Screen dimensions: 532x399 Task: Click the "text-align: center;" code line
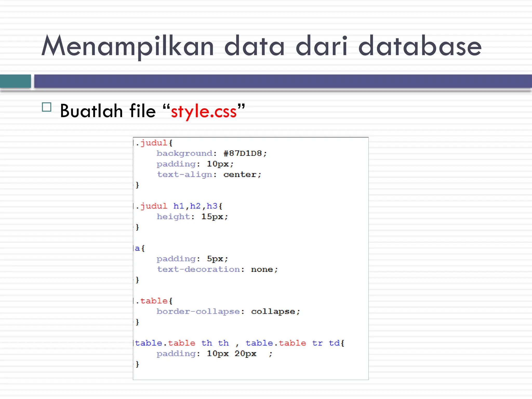(x=209, y=175)
